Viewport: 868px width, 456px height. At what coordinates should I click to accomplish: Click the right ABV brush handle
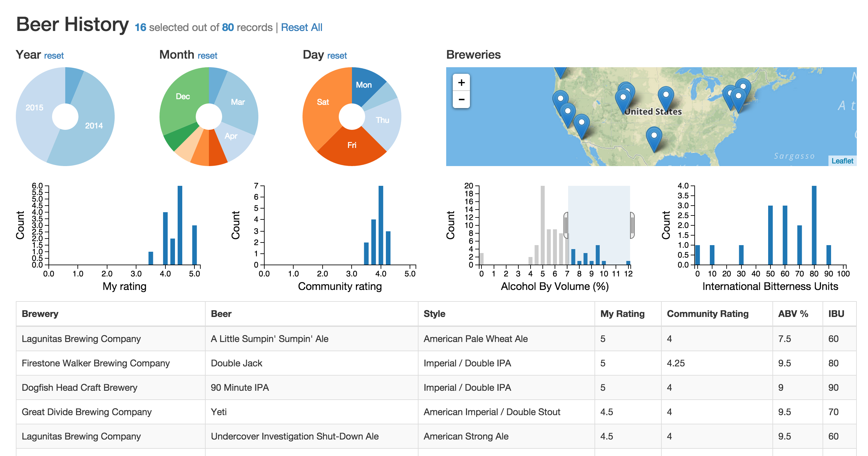[x=632, y=225]
